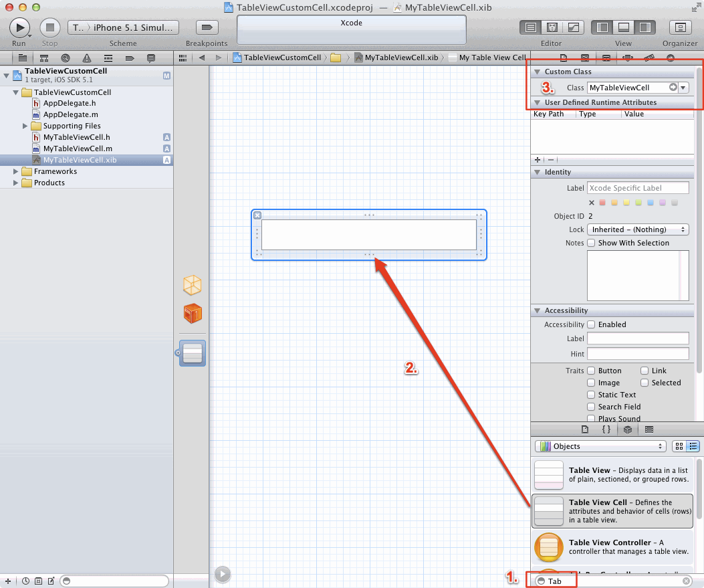This screenshot has height=588, width=704.
Task: Expand the Supporting Files folder
Action: 25,126
